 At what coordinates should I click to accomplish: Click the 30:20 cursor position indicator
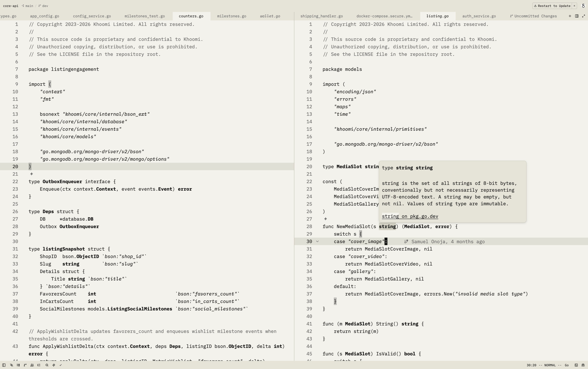(x=531, y=365)
